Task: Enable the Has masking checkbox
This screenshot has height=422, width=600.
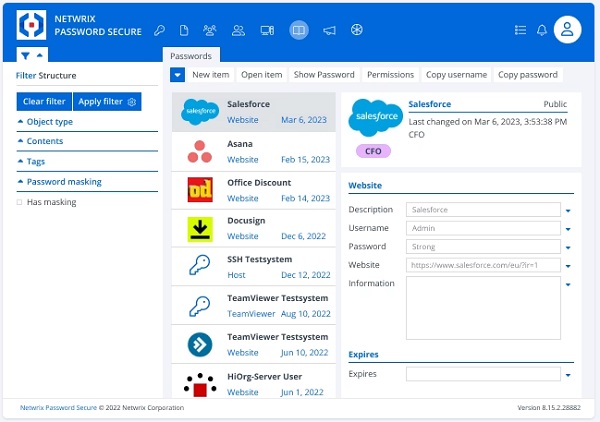Action: click(20, 202)
